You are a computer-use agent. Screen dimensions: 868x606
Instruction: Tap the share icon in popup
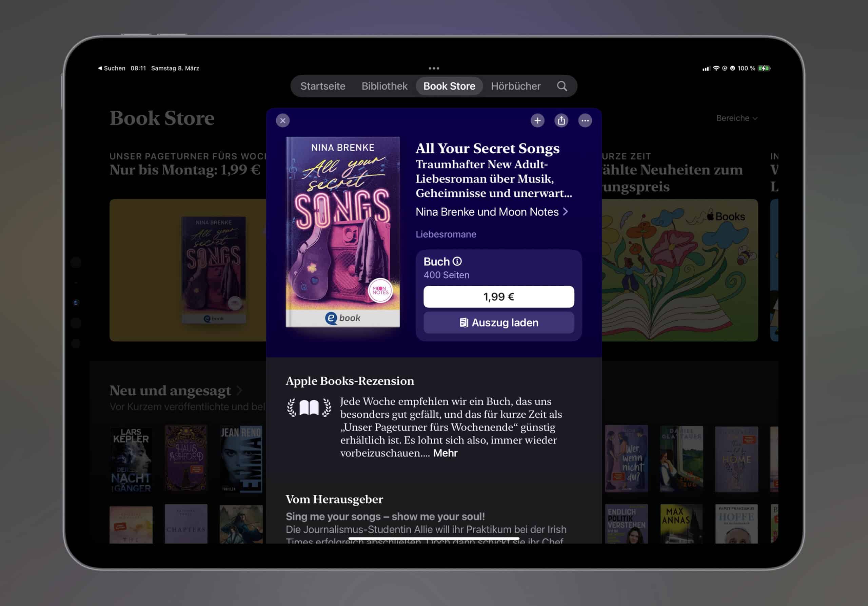pos(561,121)
